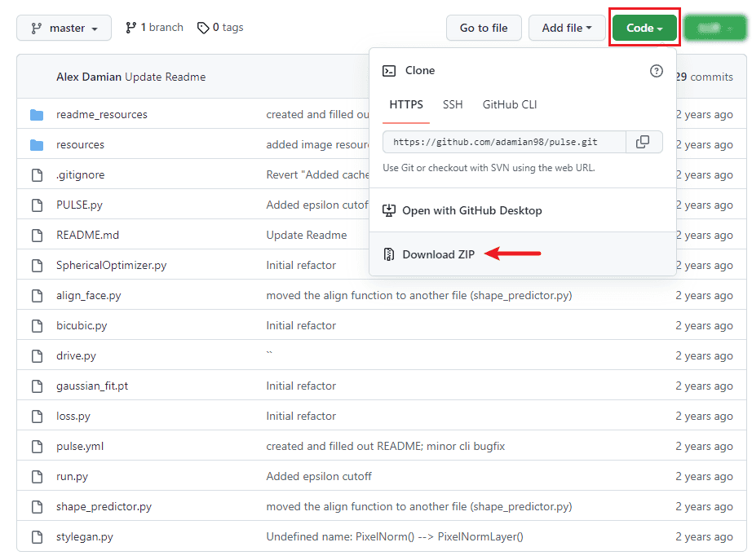Click the readme_resources folder icon
The height and width of the screenshot is (560, 752).
pos(37,114)
